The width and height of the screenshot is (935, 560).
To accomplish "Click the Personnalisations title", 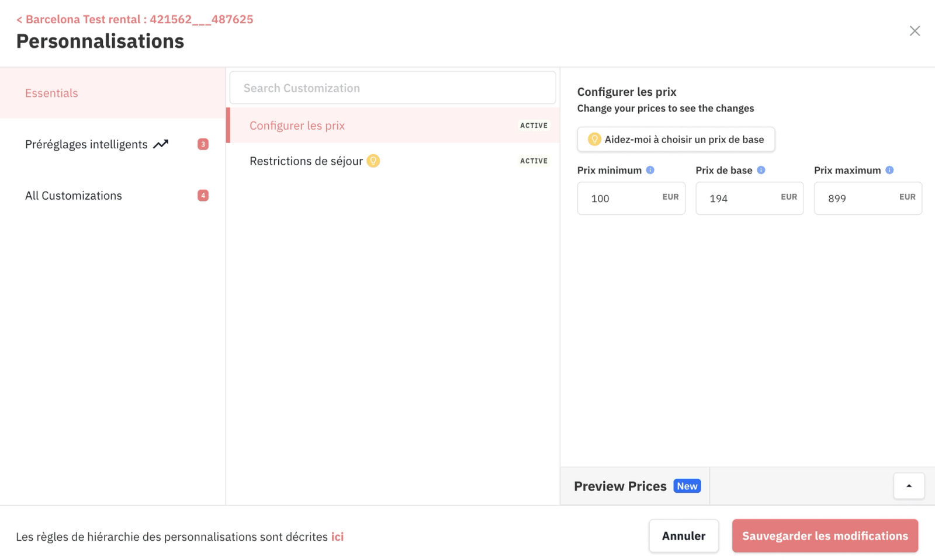I will click(100, 41).
